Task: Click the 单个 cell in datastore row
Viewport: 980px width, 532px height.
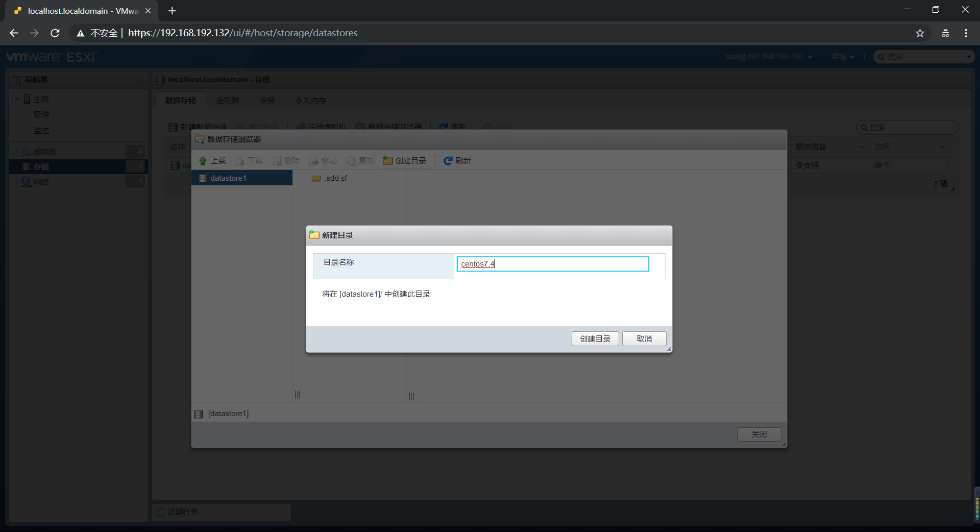Action: pyautogui.click(x=882, y=165)
